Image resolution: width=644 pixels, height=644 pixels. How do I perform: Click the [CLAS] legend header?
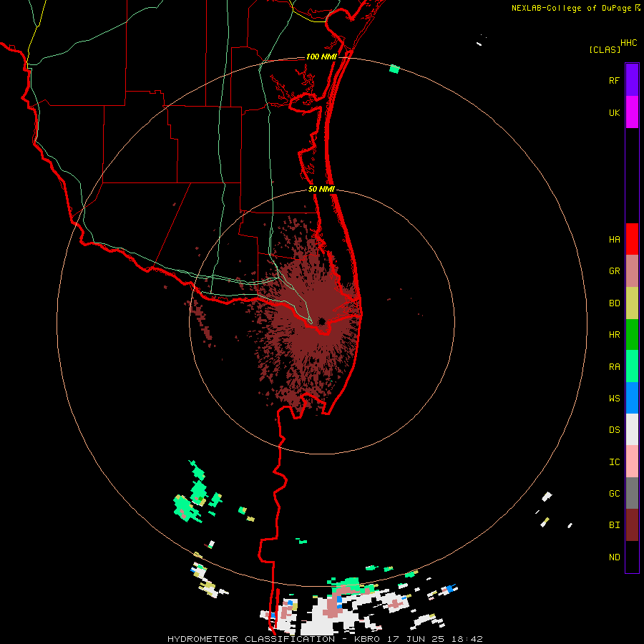click(x=605, y=49)
